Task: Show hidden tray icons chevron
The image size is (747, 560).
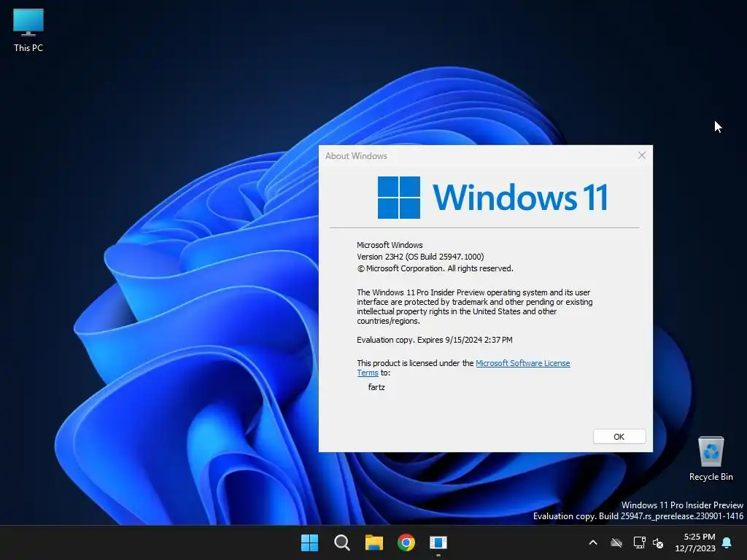Action: 593,542
